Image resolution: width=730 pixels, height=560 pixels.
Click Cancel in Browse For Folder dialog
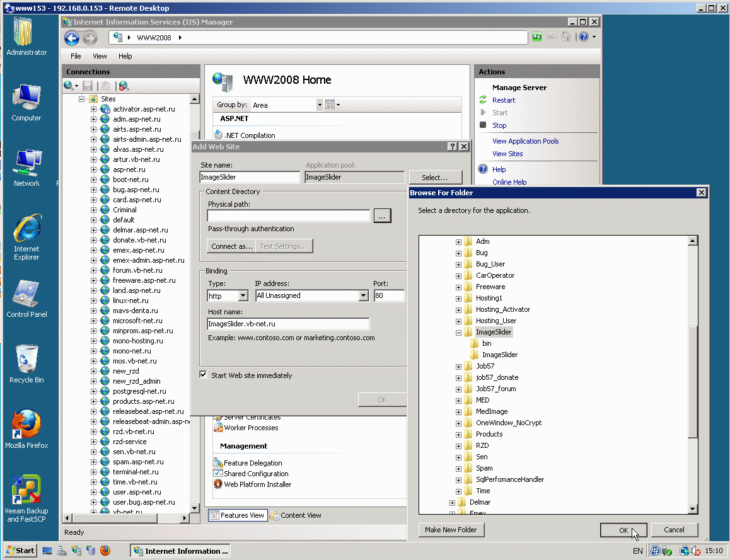coord(674,530)
